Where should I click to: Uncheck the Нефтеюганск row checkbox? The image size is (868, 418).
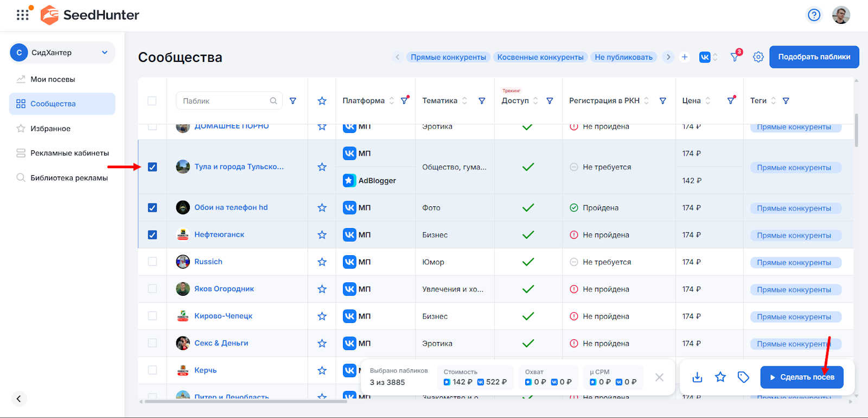click(x=152, y=235)
